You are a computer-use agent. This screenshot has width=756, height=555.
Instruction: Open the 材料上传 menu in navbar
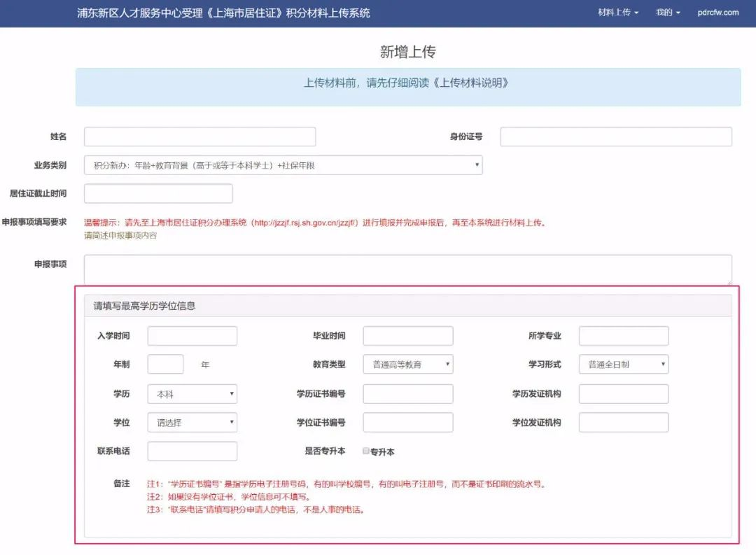click(x=617, y=13)
